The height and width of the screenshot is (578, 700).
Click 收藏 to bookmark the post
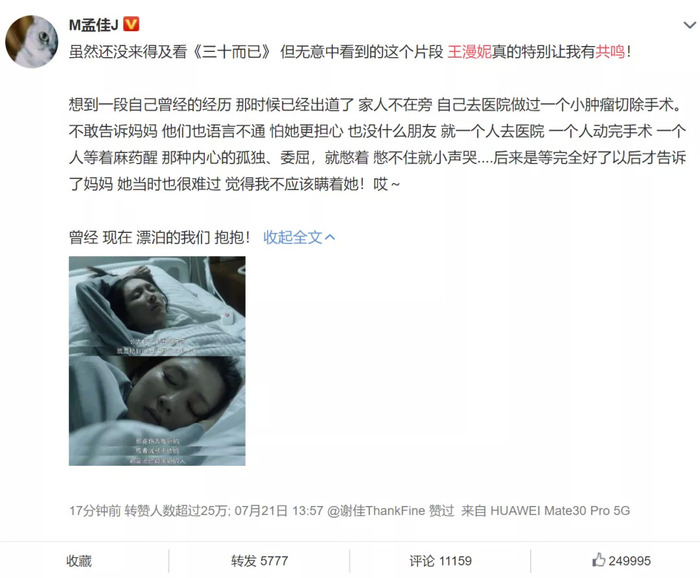click(79, 561)
